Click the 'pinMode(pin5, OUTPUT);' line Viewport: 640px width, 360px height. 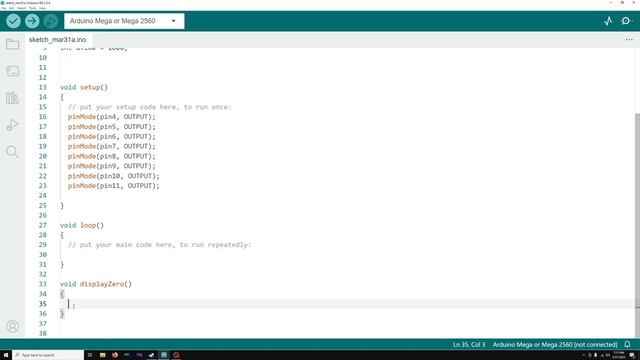(x=111, y=127)
